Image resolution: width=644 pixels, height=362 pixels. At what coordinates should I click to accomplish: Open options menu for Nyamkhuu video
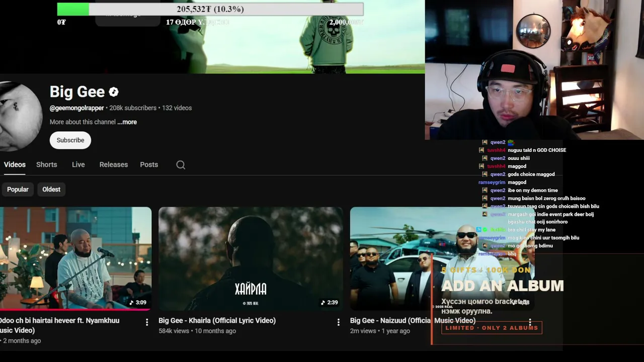point(147,322)
